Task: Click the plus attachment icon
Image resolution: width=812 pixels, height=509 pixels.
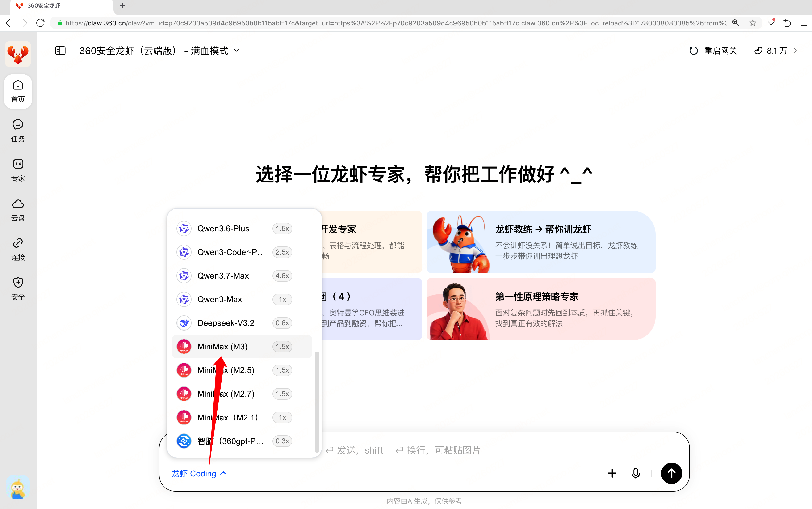Action: coord(612,473)
